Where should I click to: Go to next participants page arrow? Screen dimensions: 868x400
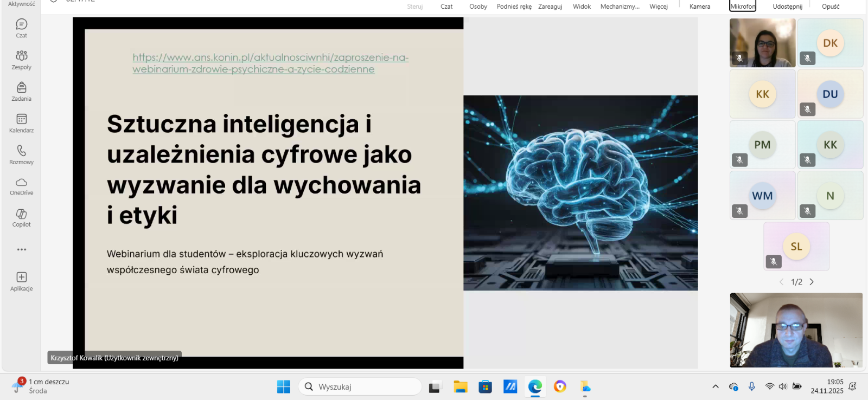pos(812,282)
